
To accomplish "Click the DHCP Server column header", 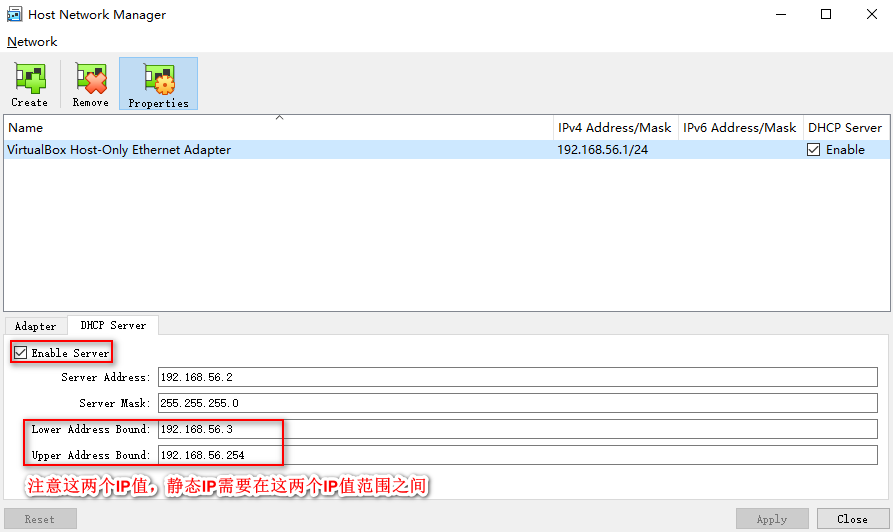I will (x=845, y=128).
